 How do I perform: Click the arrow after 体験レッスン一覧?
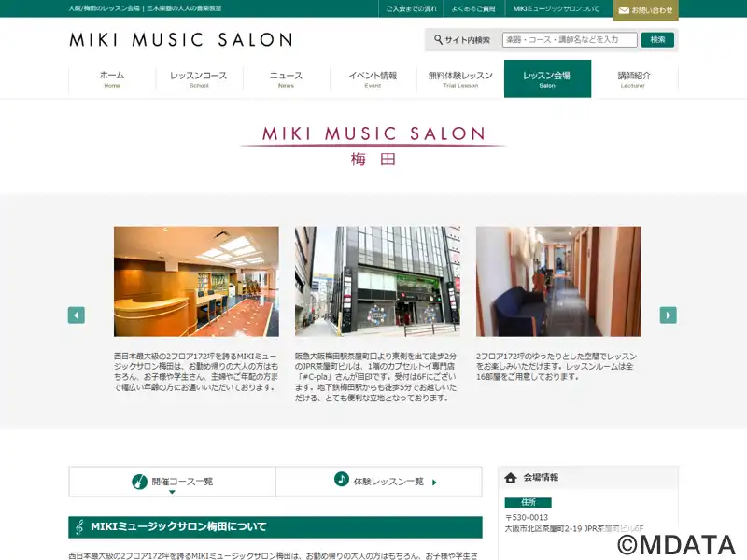point(434,483)
